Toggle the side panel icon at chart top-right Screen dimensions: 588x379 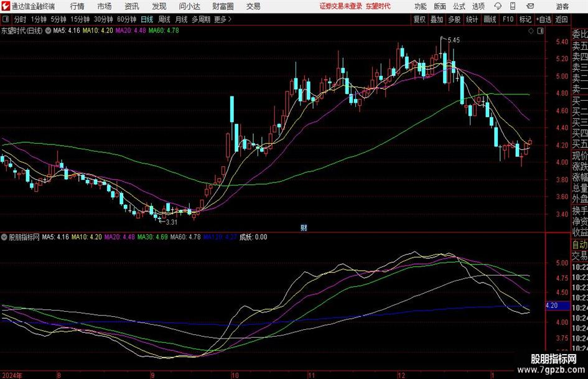pyautogui.click(x=540, y=30)
